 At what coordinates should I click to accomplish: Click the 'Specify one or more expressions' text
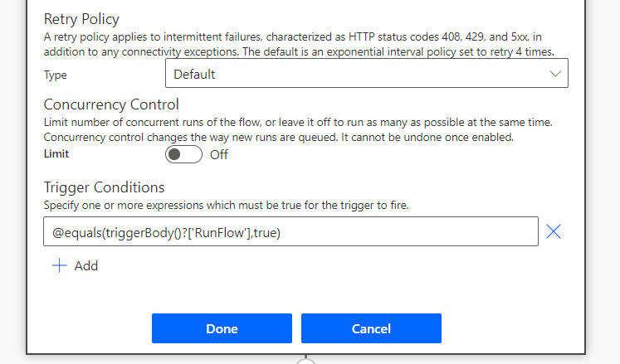[227, 204]
